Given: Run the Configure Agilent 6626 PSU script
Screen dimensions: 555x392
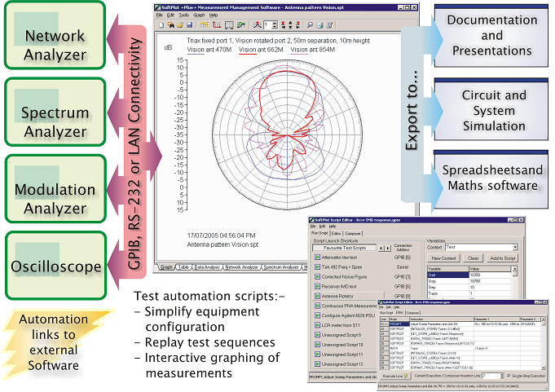Looking at the screenshot, I should click(x=317, y=315).
